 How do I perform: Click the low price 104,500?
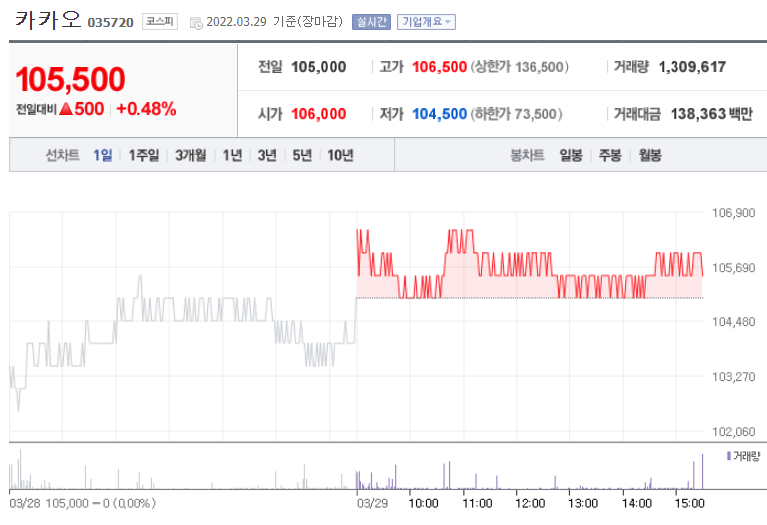point(439,114)
